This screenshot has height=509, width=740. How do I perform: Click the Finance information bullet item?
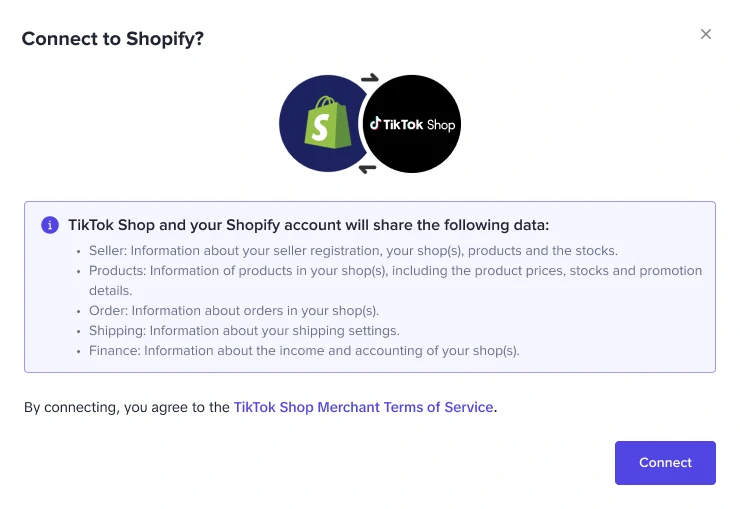[304, 350]
